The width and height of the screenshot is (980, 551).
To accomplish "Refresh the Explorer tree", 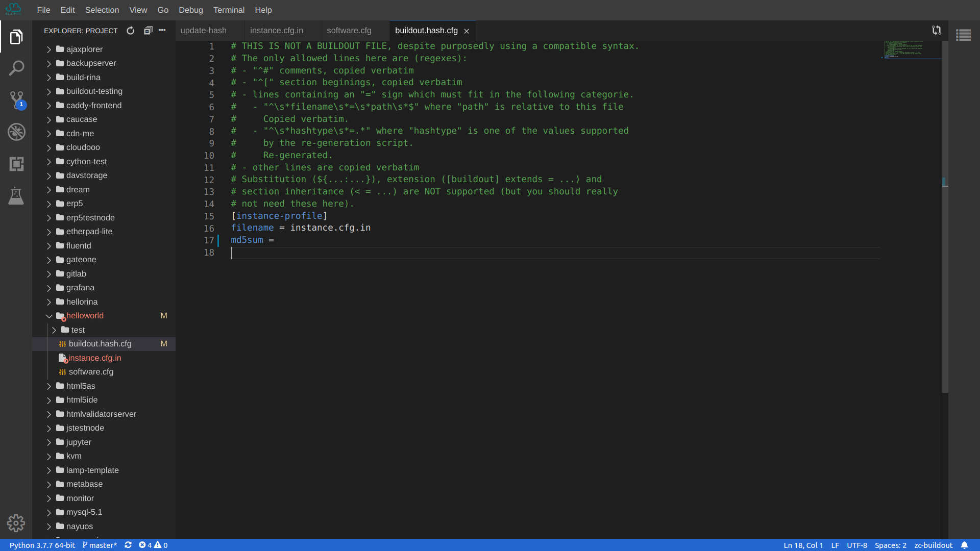I will pyautogui.click(x=131, y=31).
